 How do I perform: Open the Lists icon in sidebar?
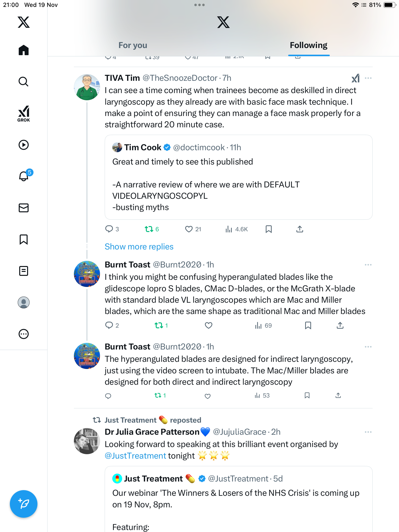coord(24,271)
